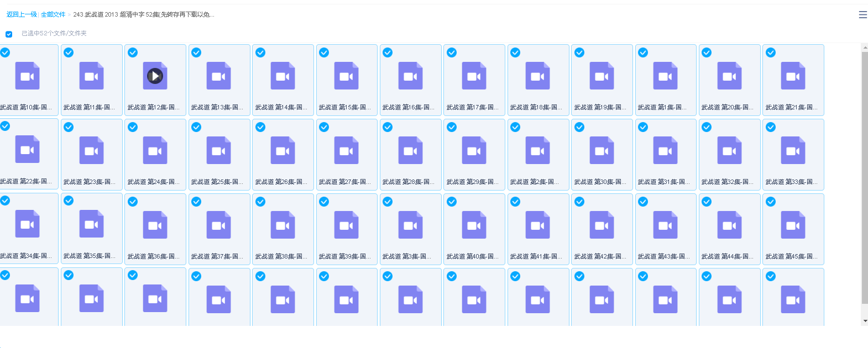Open the 武战道 第45集 video file icon
This screenshot has height=348, width=868.
tap(793, 225)
